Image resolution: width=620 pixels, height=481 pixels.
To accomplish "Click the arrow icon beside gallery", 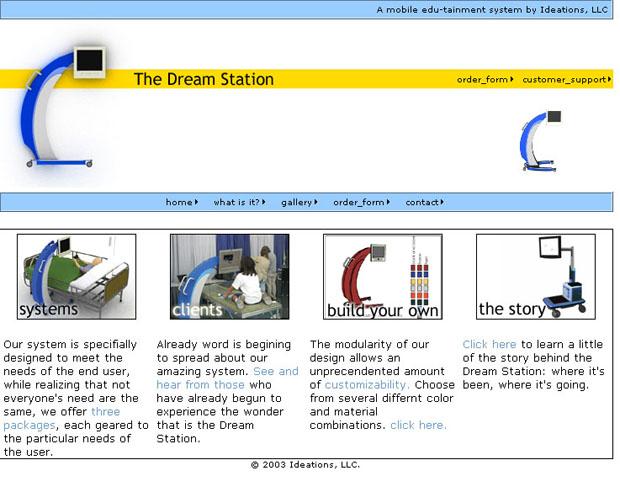I will pyautogui.click(x=316, y=202).
